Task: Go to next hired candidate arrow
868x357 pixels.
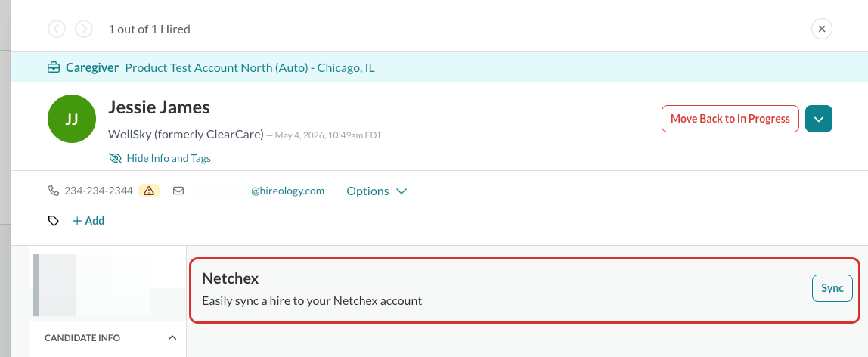Action: [84, 29]
